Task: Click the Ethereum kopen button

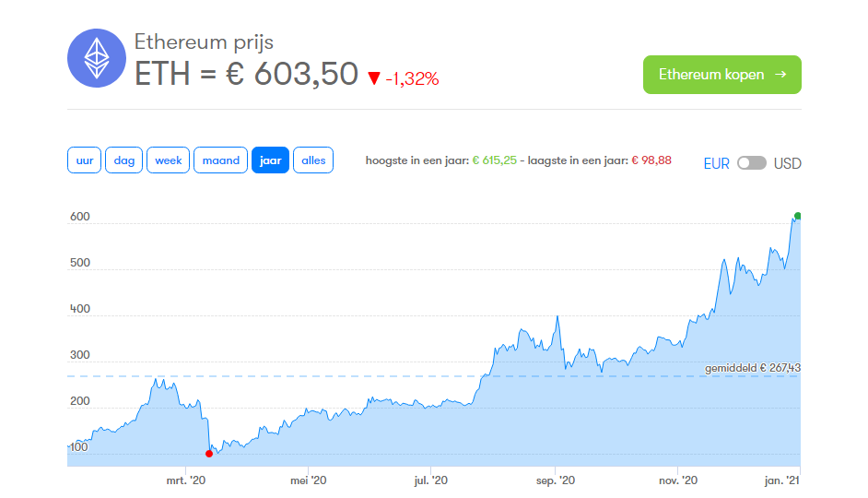Action: 721,74
